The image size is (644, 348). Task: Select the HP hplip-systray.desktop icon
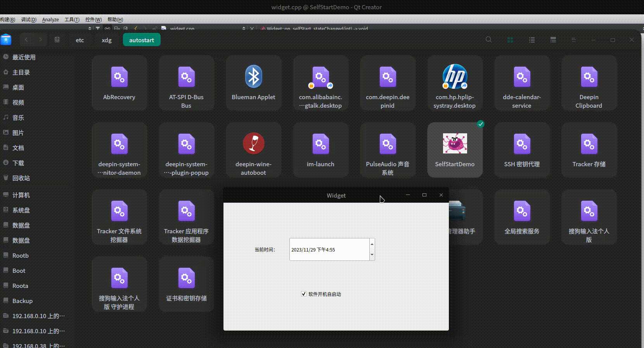coord(455,76)
